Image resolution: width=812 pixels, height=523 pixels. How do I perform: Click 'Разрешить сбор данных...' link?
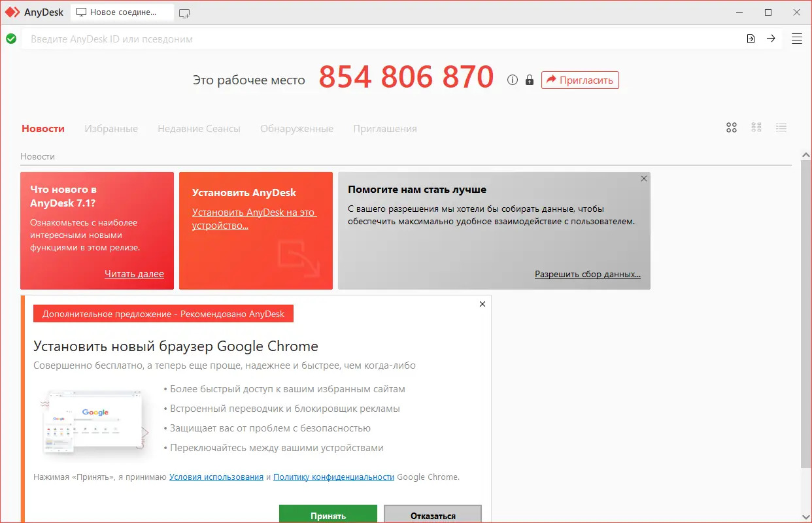pos(588,274)
